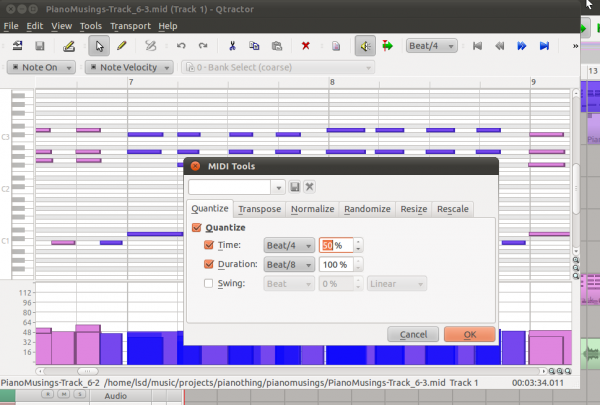
Task: Click the track properties icon in the toolbar
Action: [17, 46]
